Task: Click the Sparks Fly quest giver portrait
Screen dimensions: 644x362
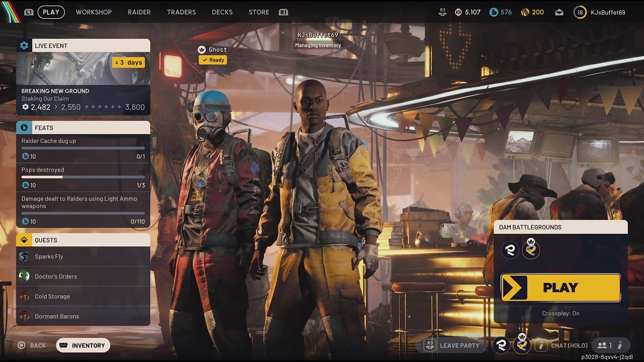Action: pyautogui.click(x=24, y=256)
